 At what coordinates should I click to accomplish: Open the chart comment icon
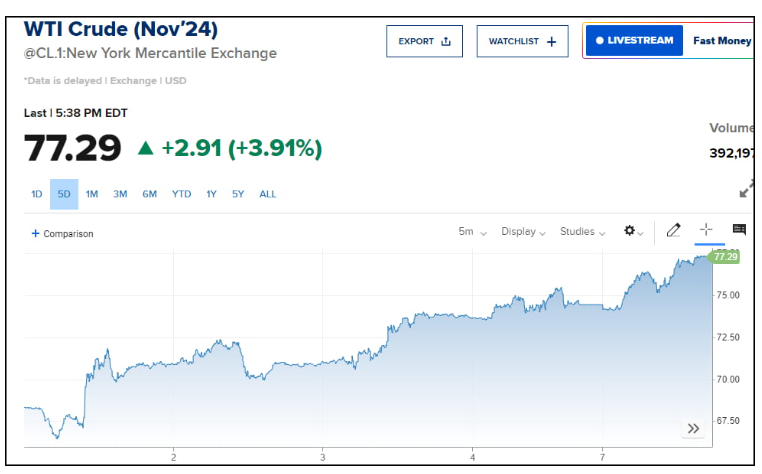click(739, 231)
